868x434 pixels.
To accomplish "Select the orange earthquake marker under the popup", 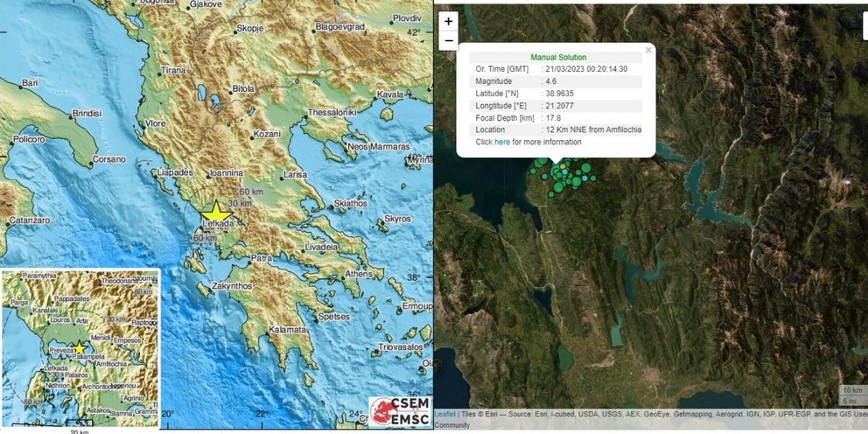I will (563, 165).
